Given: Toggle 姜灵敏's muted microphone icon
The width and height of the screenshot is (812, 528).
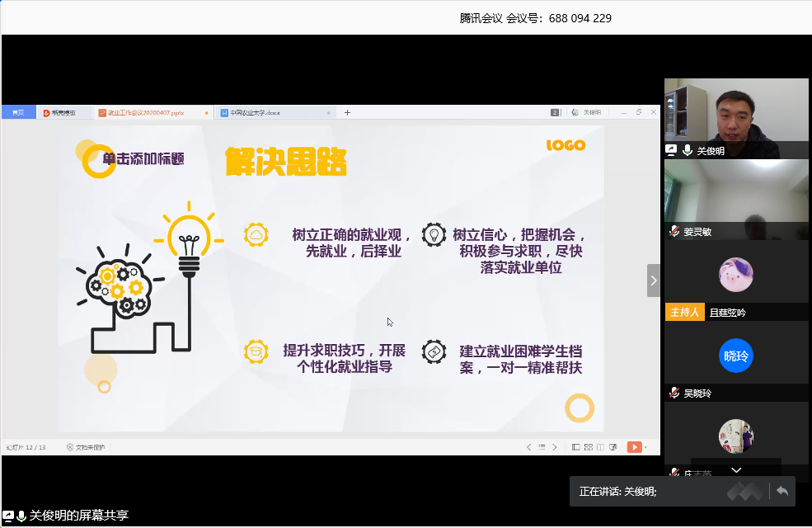Looking at the screenshot, I should coord(674,232).
